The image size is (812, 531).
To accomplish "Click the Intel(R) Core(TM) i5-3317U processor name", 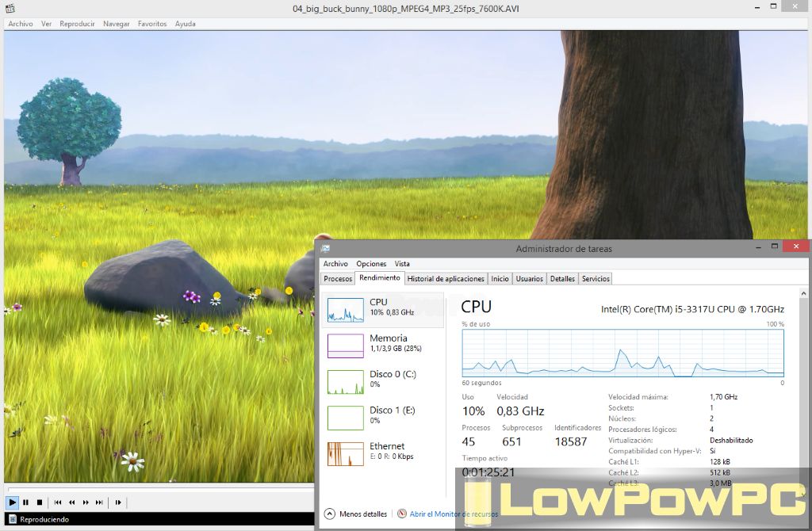I will tap(692, 309).
